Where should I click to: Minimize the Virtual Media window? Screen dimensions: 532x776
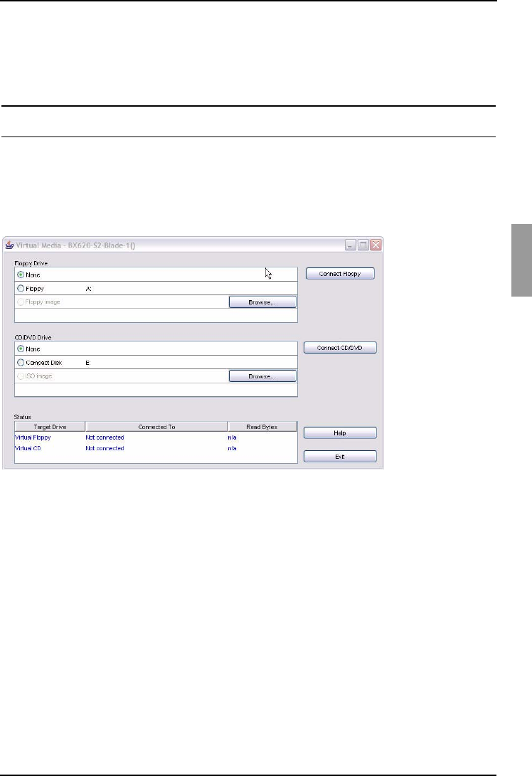(351, 245)
